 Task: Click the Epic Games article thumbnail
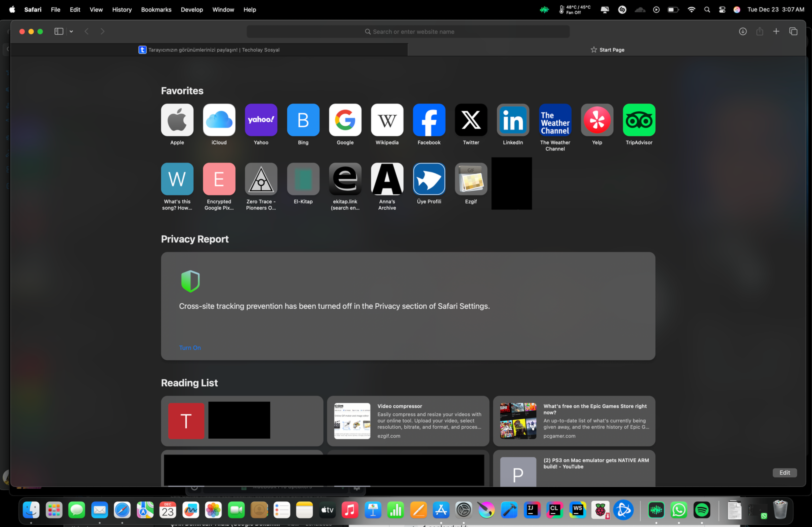(x=518, y=421)
